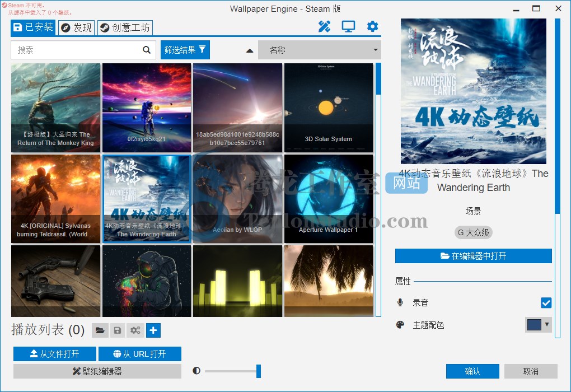Select the 大圣归来 Monkey King wallpaper
The height and width of the screenshot is (392, 571).
[56, 108]
